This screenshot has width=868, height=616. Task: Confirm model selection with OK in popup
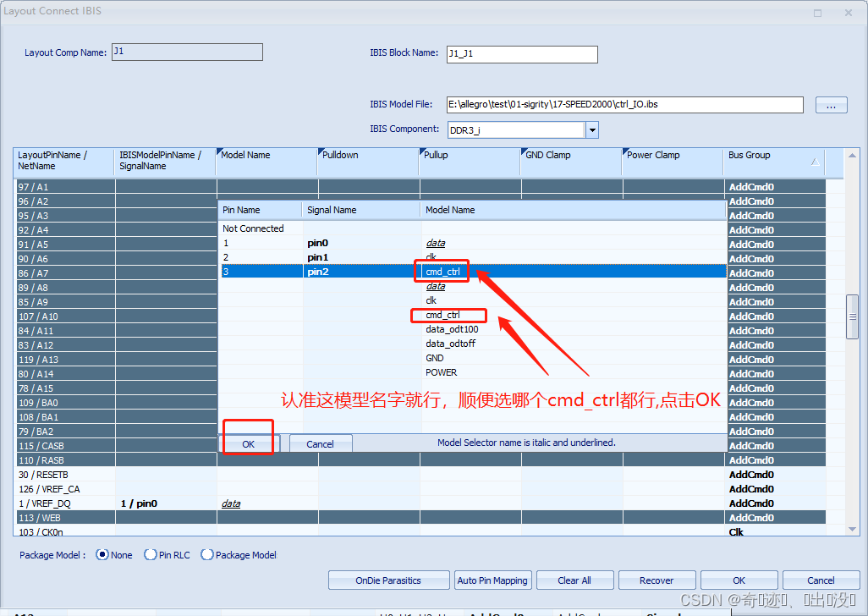click(x=248, y=443)
